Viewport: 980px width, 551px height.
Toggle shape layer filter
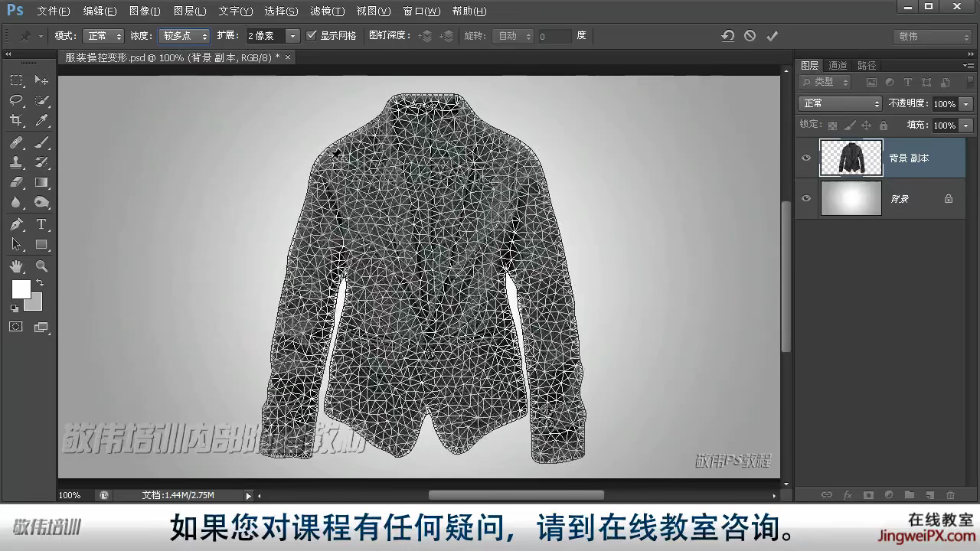tap(926, 83)
